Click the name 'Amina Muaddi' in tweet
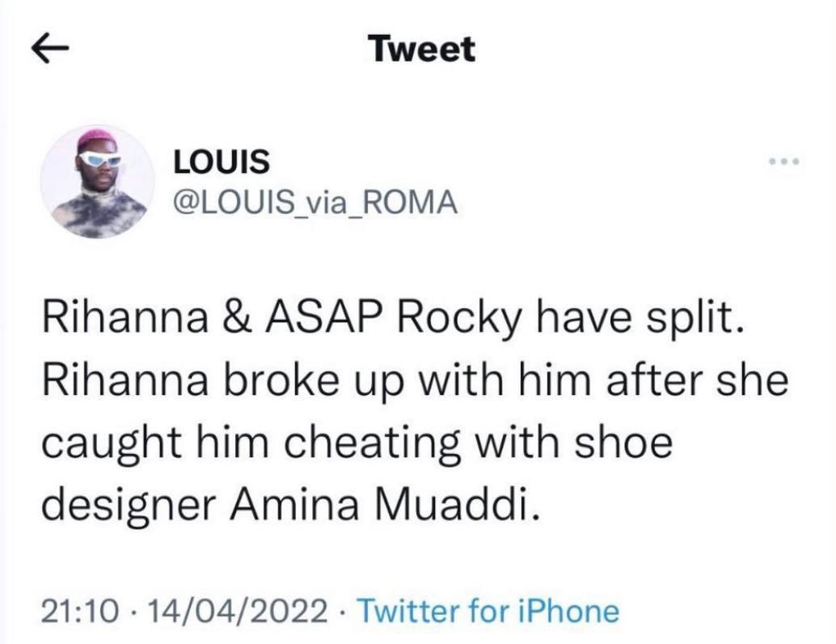 click(x=384, y=507)
